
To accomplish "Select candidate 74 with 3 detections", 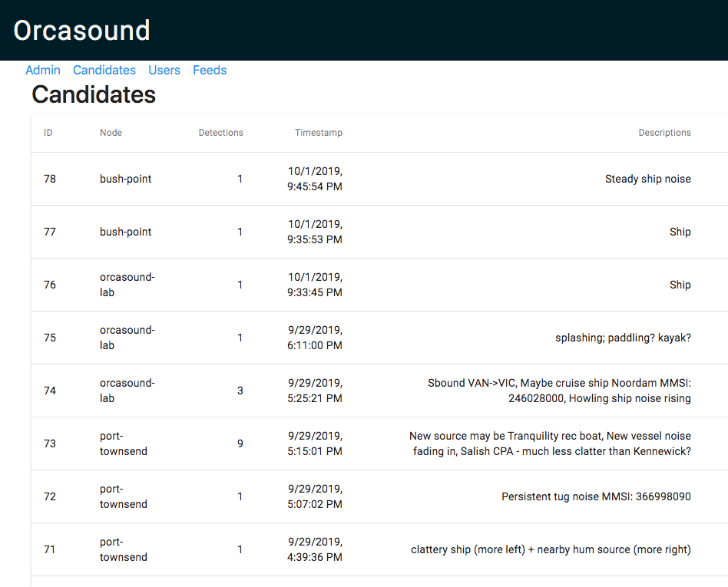I will pyautogui.click(x=379, y=391).
